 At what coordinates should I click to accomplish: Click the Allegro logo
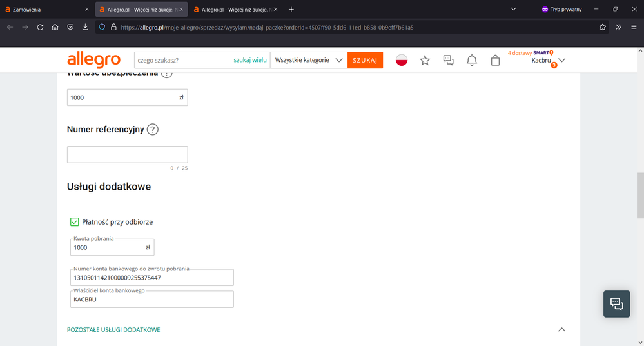93,60
